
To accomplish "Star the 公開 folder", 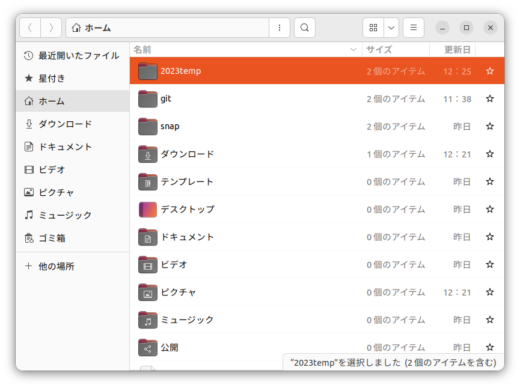I will pos(490,347).
